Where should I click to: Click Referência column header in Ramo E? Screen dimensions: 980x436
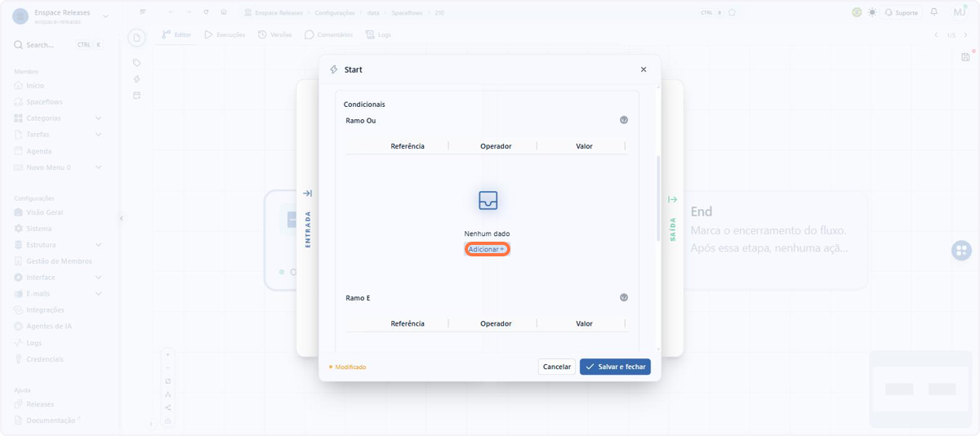tap(408, 323)
